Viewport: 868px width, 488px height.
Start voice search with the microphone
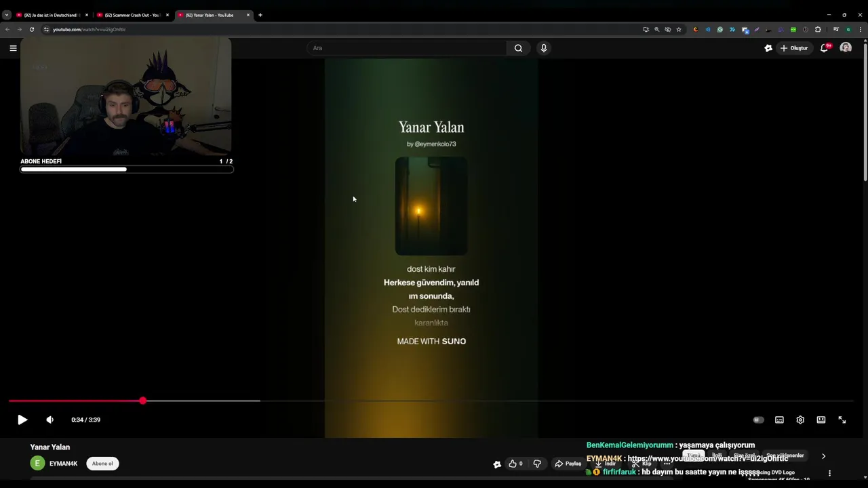543,48
